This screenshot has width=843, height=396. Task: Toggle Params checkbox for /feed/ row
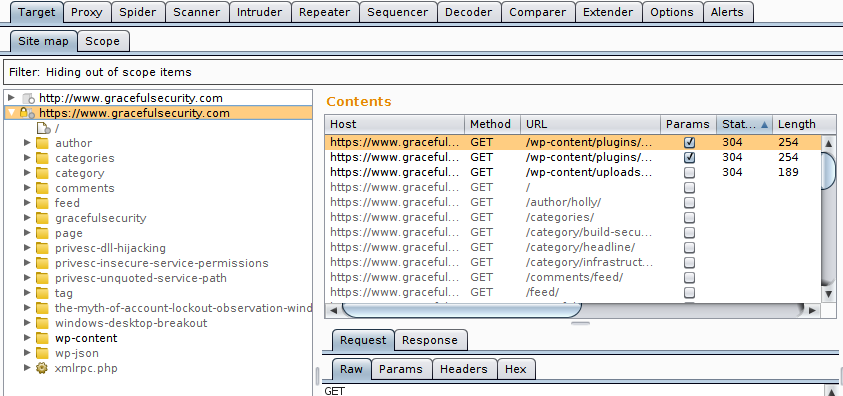point(689,293)
